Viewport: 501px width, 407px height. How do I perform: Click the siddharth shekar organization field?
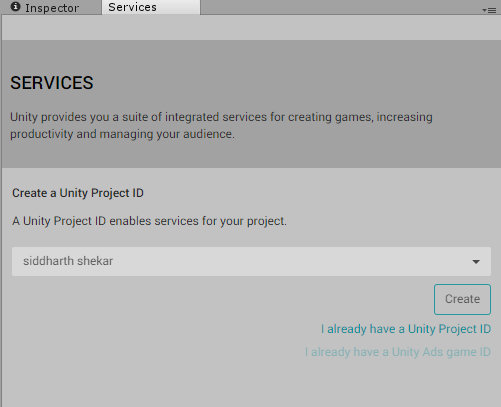(x=251, y=261)
